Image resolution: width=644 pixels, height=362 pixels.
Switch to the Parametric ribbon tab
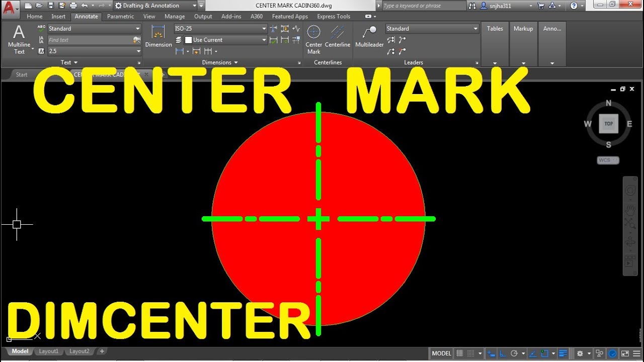point(121,17)
